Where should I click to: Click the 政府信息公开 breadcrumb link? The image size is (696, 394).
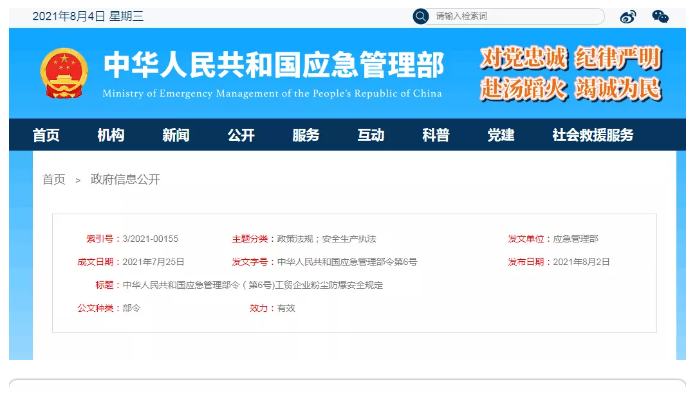click(125, 179)
